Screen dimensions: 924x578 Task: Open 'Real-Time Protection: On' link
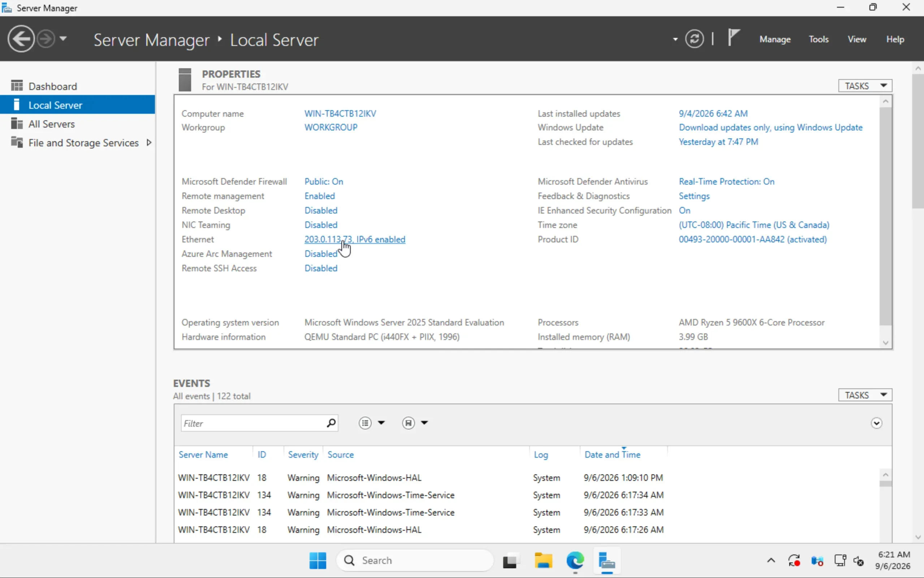[x=726, y=182]
